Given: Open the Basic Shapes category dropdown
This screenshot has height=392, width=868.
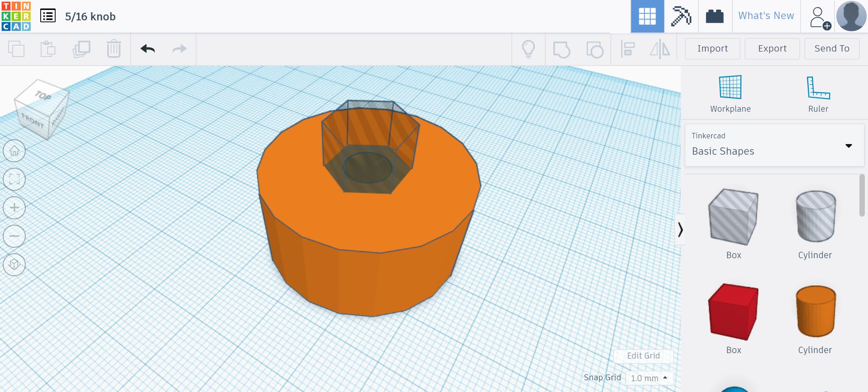Looking at the screenshot, I should 774,145.
